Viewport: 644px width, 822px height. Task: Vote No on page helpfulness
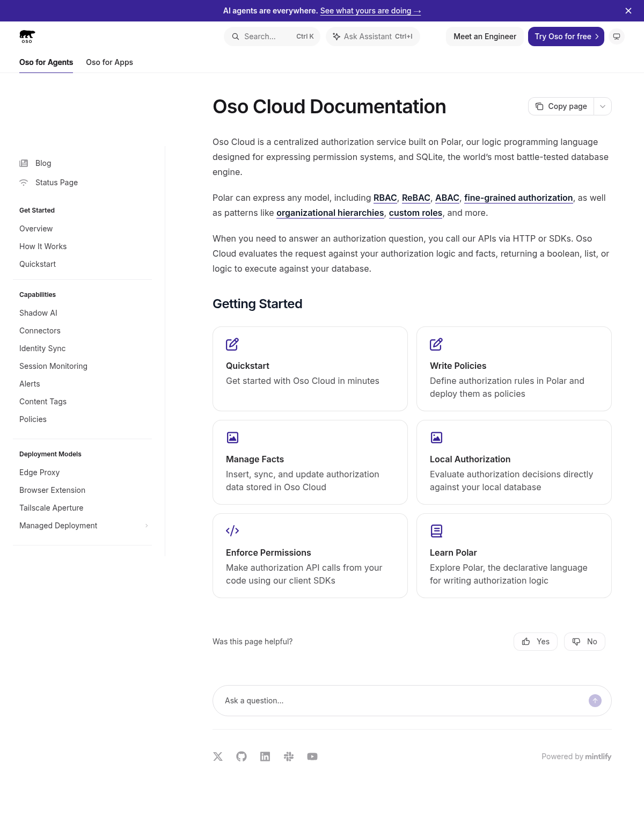pos(584,642)
